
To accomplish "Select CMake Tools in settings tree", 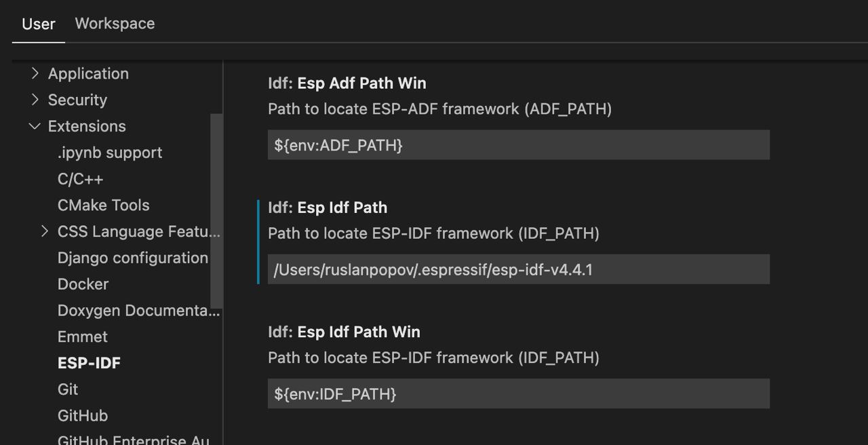I will [103, 205].
